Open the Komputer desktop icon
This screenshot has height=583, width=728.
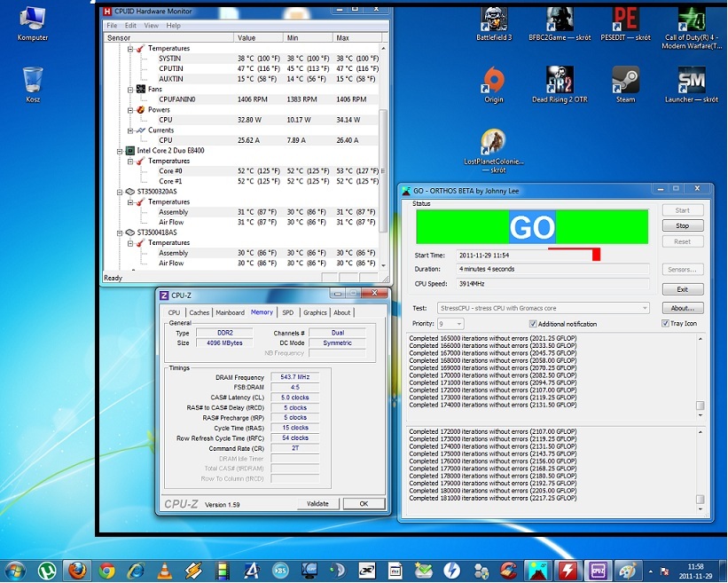[x=32, y=24]
